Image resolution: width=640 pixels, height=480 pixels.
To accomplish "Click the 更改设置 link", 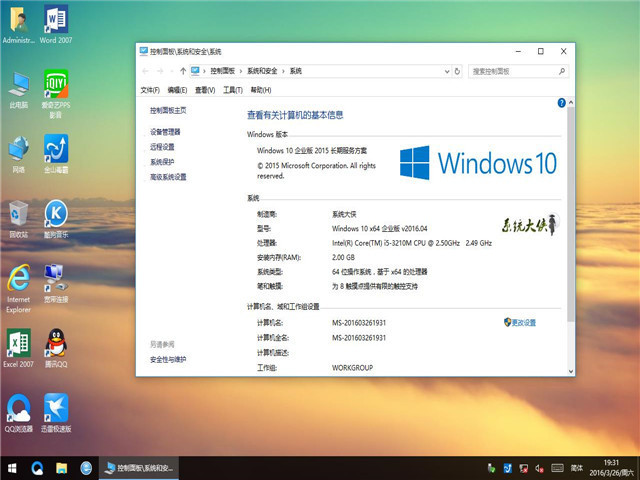I will [523, 322].
